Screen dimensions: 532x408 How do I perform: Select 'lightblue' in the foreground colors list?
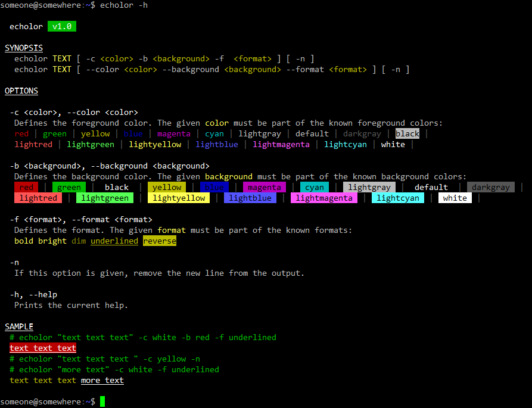(217, 145)
